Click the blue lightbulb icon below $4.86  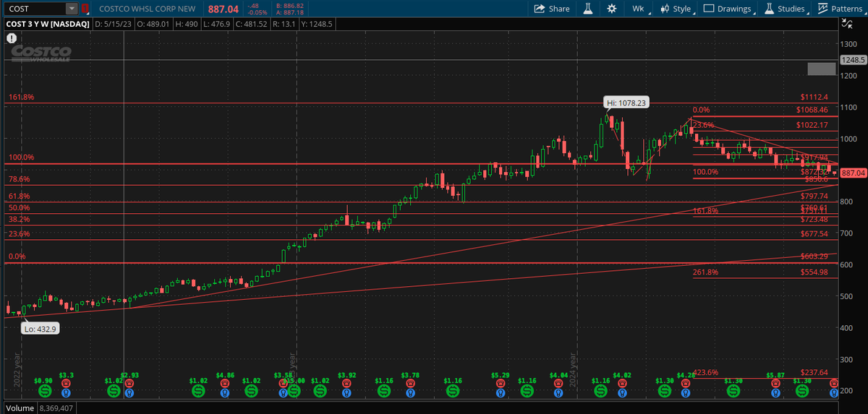[x=224, y=392]
